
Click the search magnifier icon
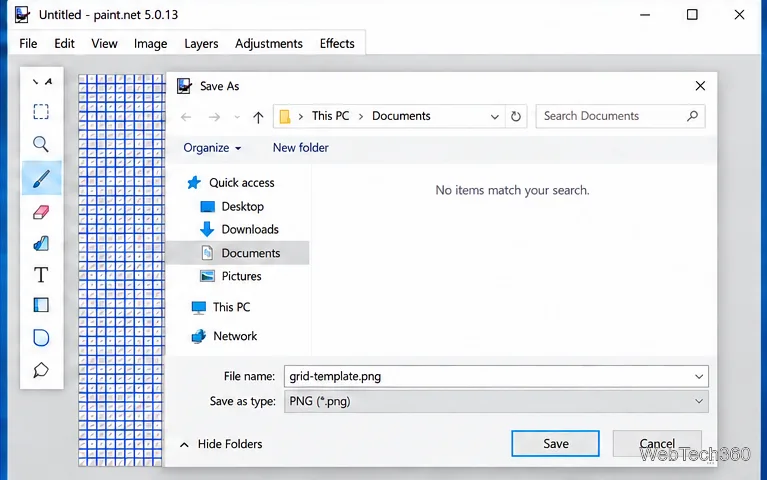tap(692, 116)
